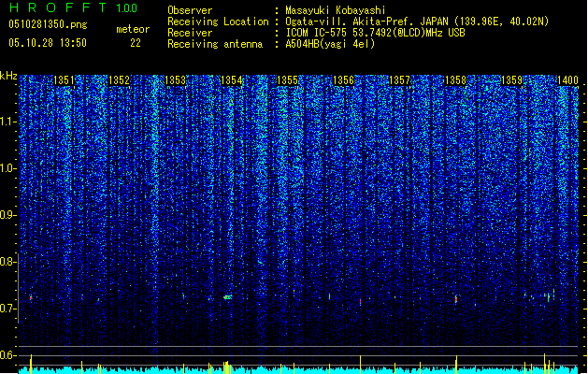Click the HROFFT 1.0.0 title text

tap(73, 7)
